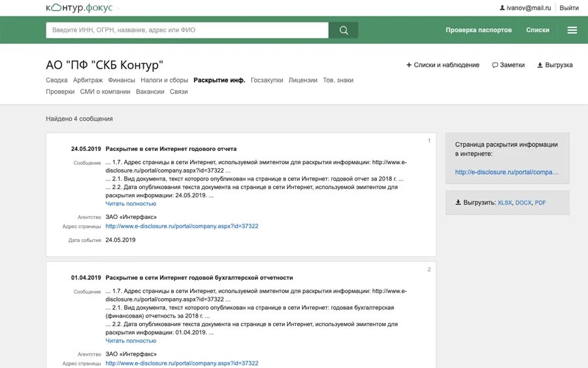
Task: Switch to the Финансы tab
Action: (x=122, y=80)
